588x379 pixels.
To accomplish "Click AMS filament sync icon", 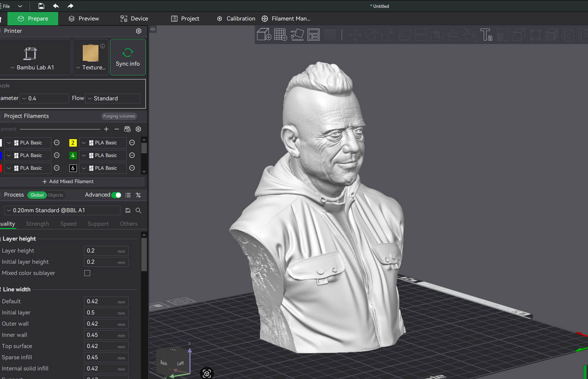I will [x=128, y=129].
